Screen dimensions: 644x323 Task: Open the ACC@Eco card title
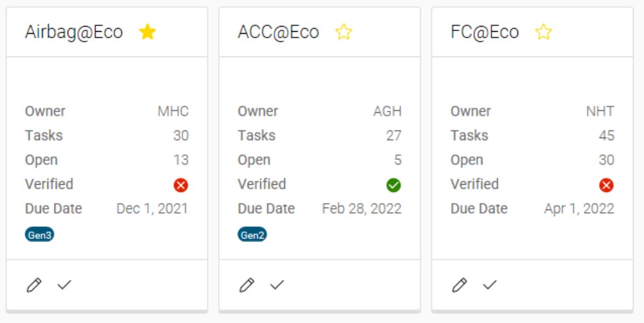pos(279,32)
